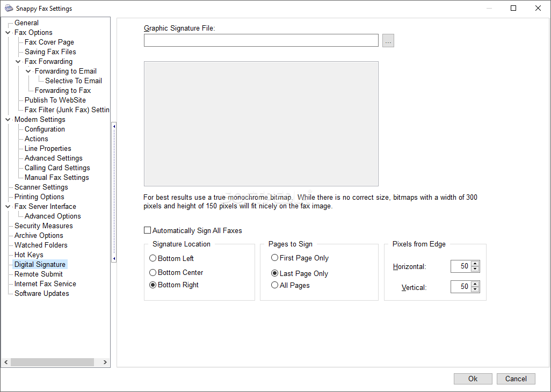Open Calling Card Settings

click(57, 168)
